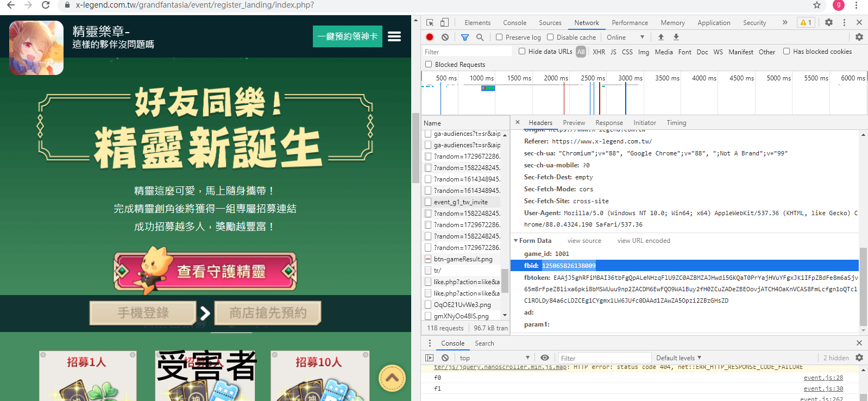
Task: Open the main DevTools settings gear
Action: click(x=829, y=22)
